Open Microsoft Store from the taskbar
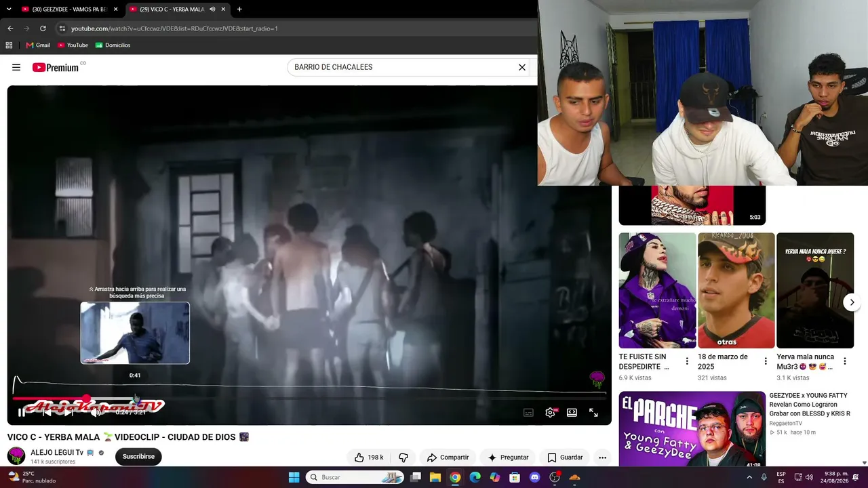 [x=515, y=477]
